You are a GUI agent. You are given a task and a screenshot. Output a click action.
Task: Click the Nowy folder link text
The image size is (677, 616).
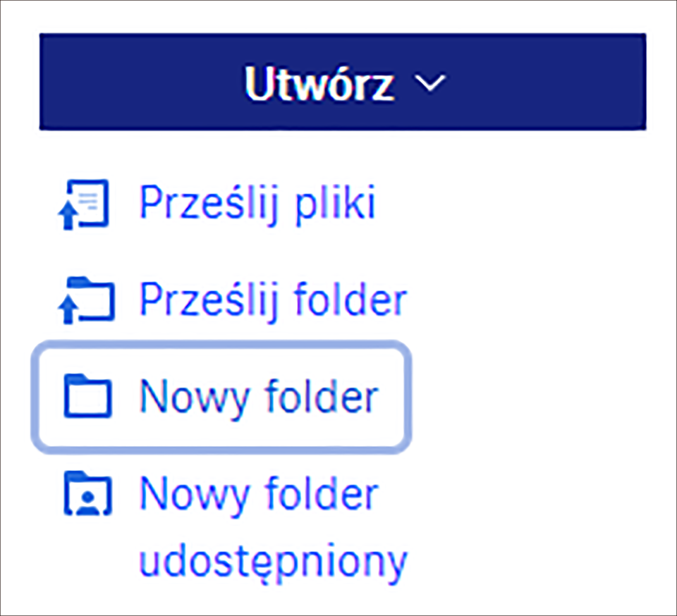[x=259, y=396]
